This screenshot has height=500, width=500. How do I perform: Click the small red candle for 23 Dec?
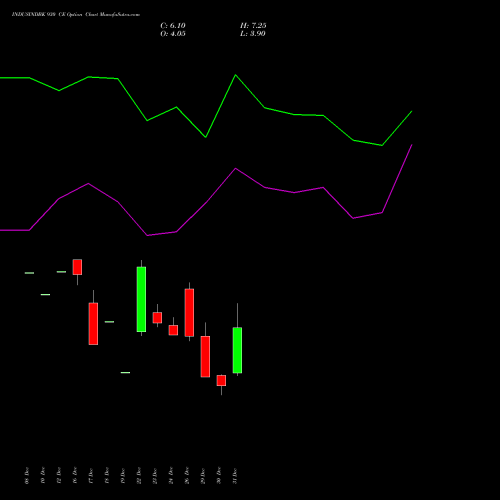pyautogui.click(x=157, y=318)
